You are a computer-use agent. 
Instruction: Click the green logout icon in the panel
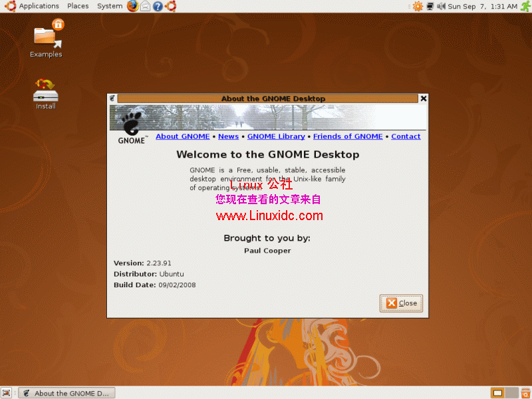click(525, 6)
